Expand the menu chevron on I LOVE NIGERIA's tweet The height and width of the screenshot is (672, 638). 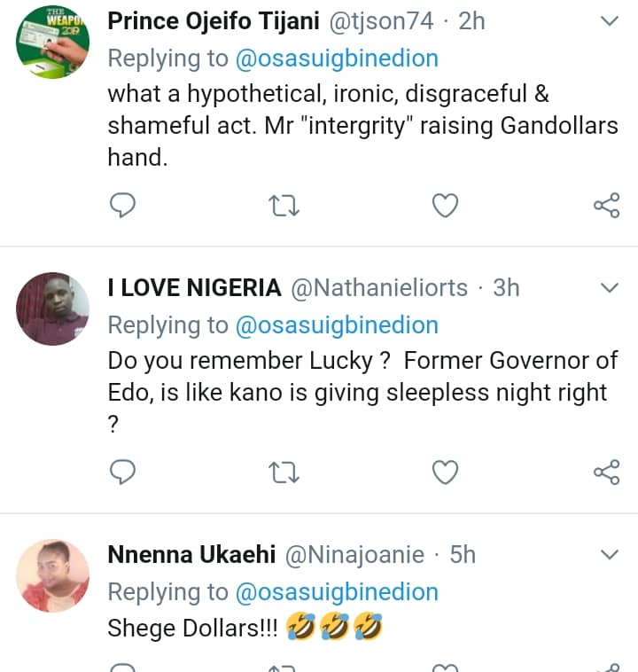(x=611, y=287)
